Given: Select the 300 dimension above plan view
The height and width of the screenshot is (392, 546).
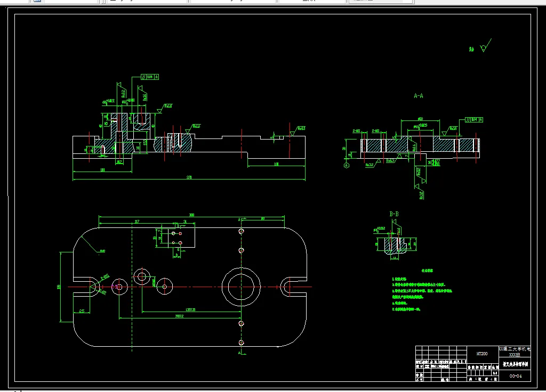Looking at the screenshot, I should [191, 215].
